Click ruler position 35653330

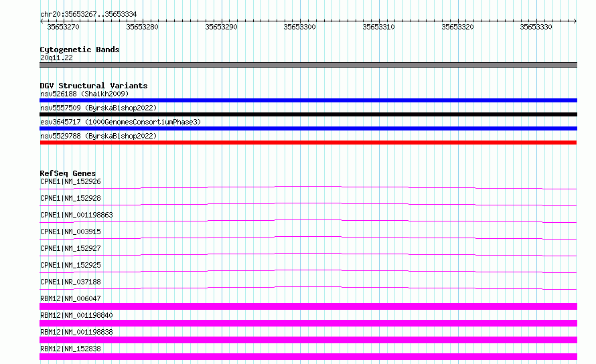[536, 27]
